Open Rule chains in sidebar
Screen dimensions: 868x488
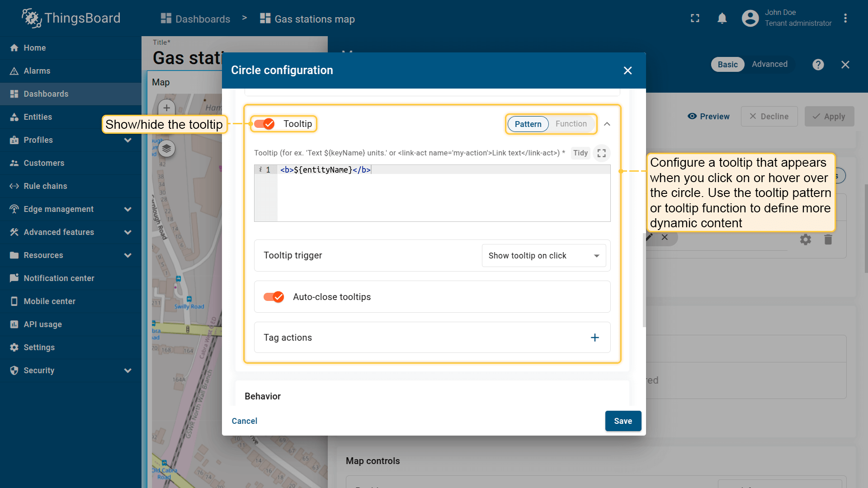click(45, 186)
